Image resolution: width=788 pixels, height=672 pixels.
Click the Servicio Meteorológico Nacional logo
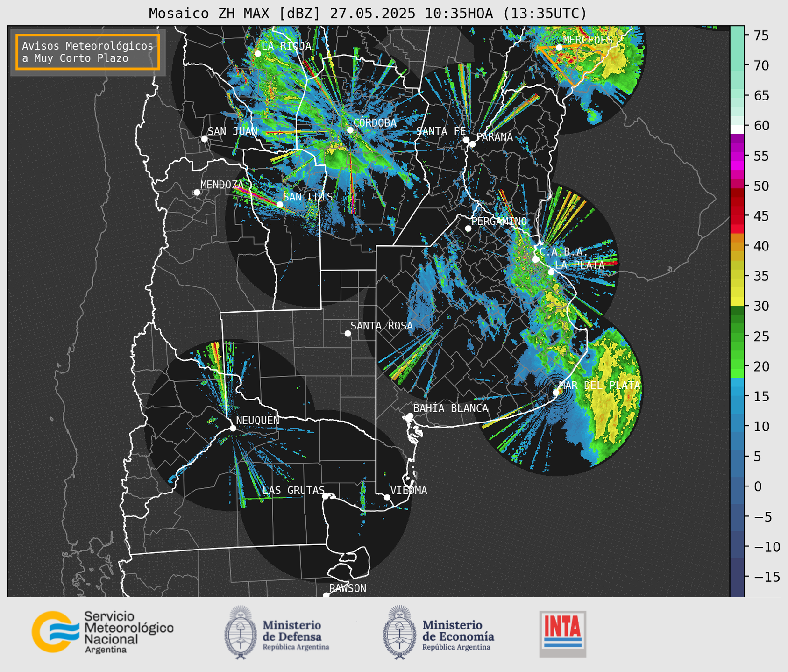(103, 632)
